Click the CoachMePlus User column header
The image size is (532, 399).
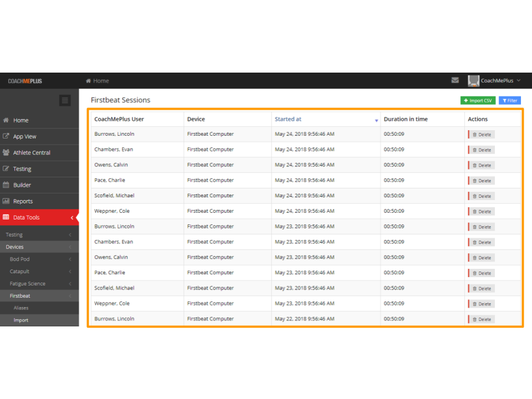[119, 119]
